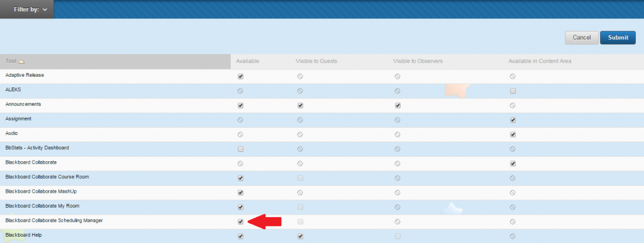Click the Cancel button
The height and width of the screenshot is (243, 644).
582,37
